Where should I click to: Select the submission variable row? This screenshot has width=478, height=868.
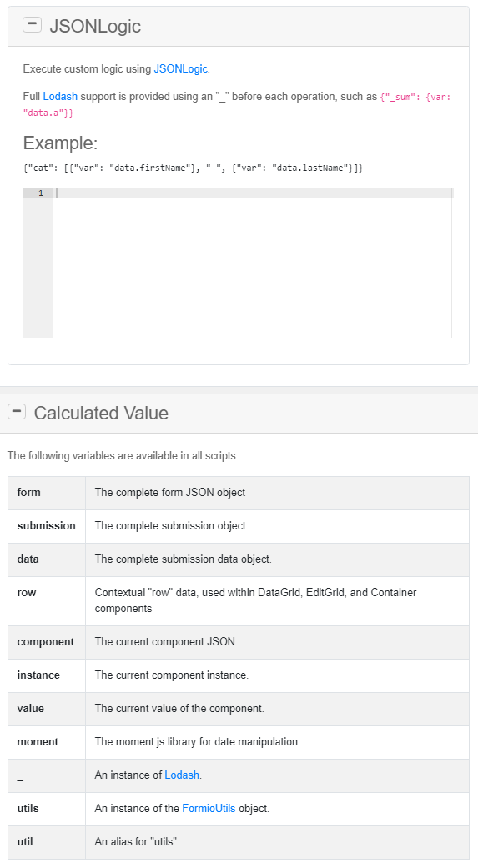239,526
